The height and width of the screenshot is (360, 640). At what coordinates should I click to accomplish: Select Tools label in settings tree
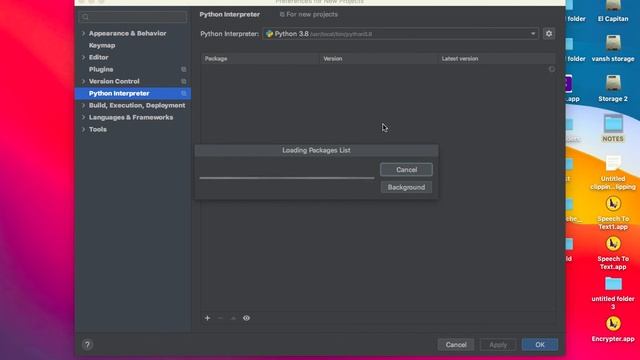pyautogui.click(x=98, y=129)
